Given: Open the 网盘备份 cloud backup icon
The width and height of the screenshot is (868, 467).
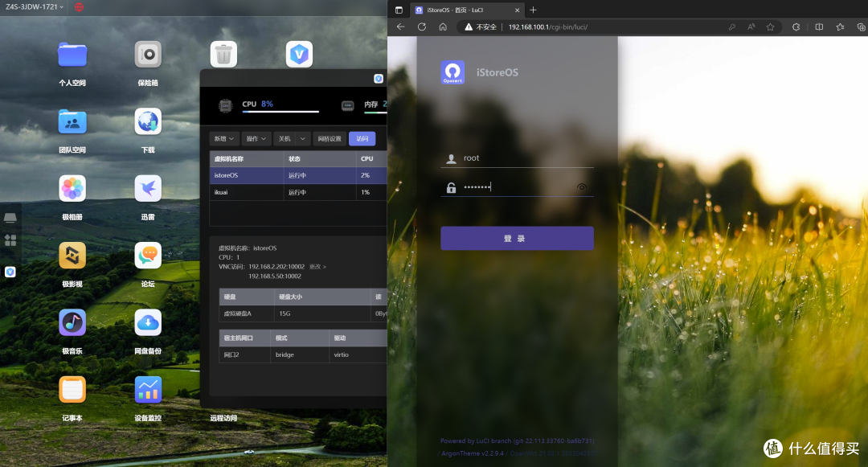Looking at the screenshot, I should point(148,322).
